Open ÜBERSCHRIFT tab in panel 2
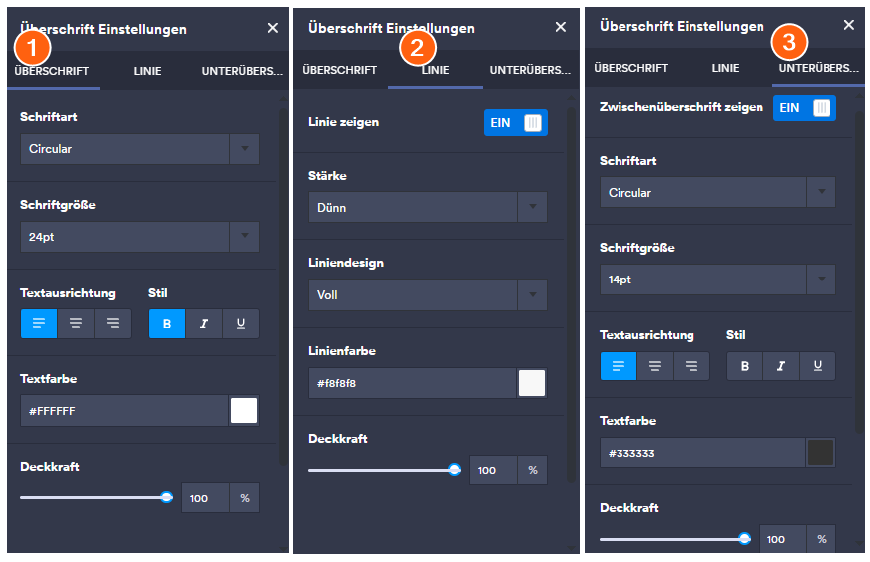The image size is (870, 562). pyautogui.click(x=340, y=70)
